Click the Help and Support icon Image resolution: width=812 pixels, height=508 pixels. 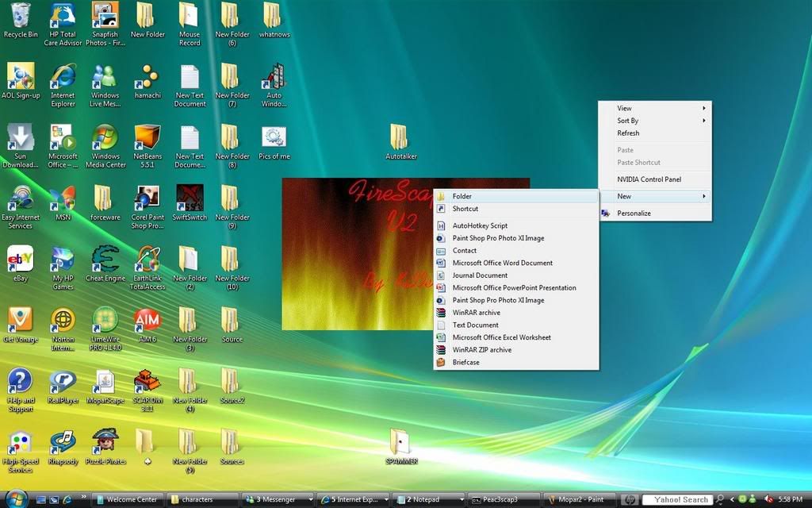click(x=20, y=390)
